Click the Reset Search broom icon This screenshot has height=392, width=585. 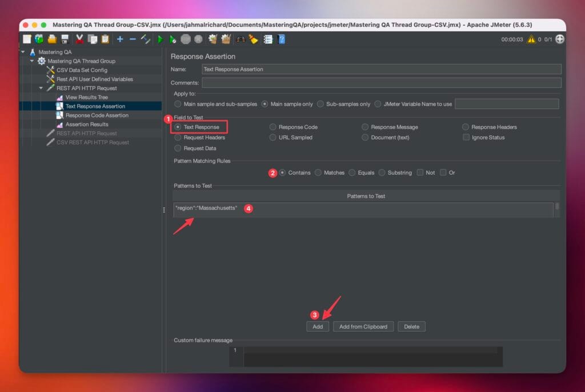(254, 39)
